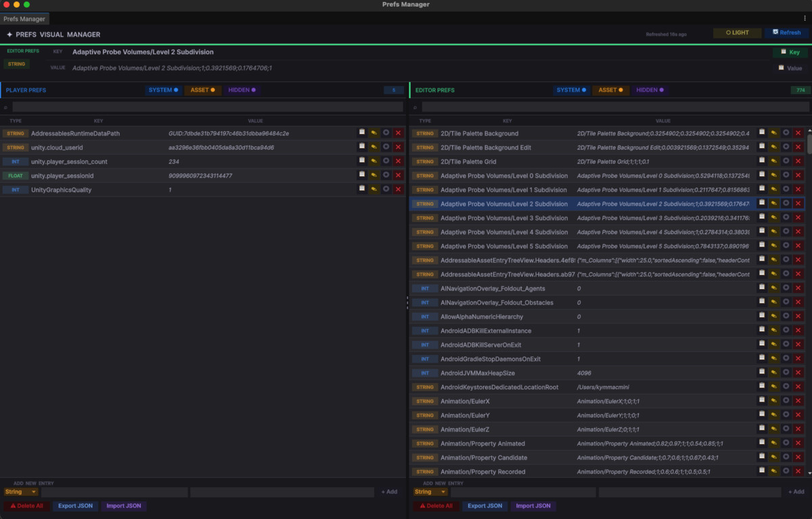Select the AINavigationOverlay_Foldout_Obstacles row
The height and width of the screenshot is (519, 812).
tap(608, 302)
